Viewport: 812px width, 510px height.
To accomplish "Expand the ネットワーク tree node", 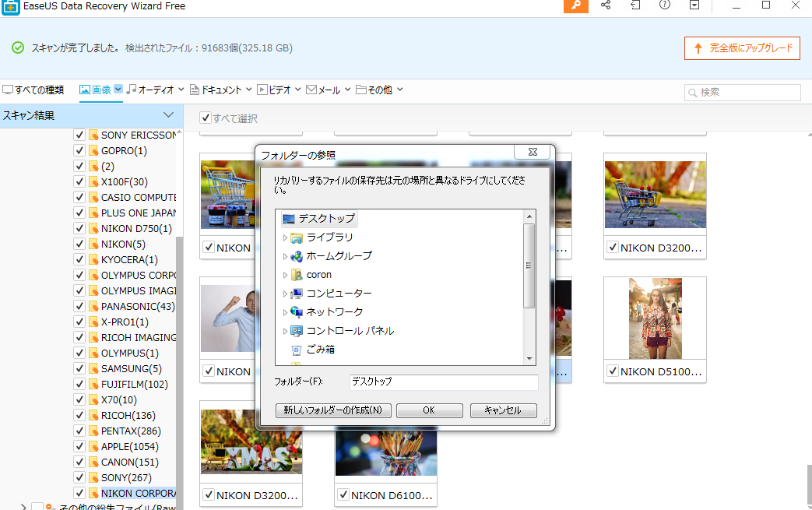I will pyautogui.click(x=285, y=312).
